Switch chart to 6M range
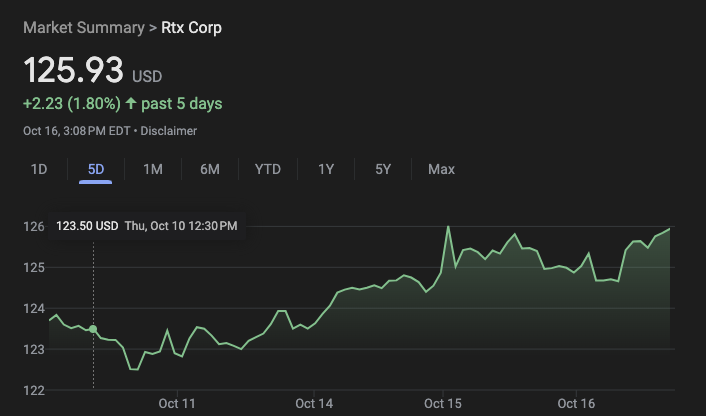 point(209,169)
